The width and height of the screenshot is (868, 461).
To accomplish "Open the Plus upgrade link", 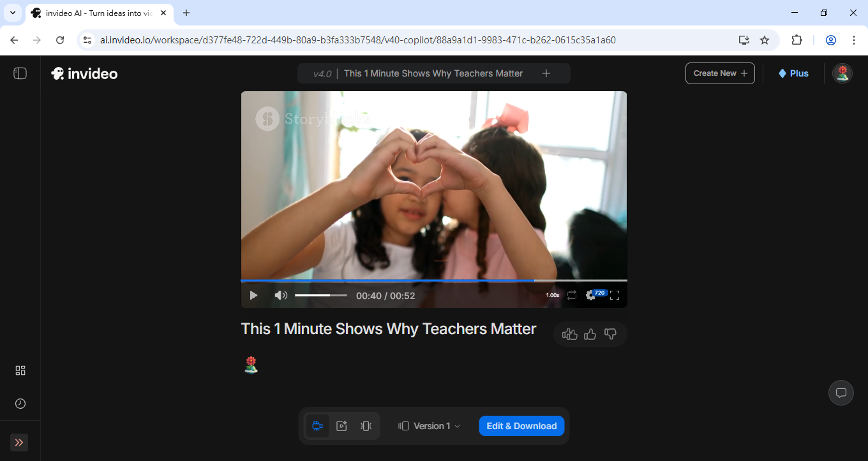I will [x=793, y=73].
